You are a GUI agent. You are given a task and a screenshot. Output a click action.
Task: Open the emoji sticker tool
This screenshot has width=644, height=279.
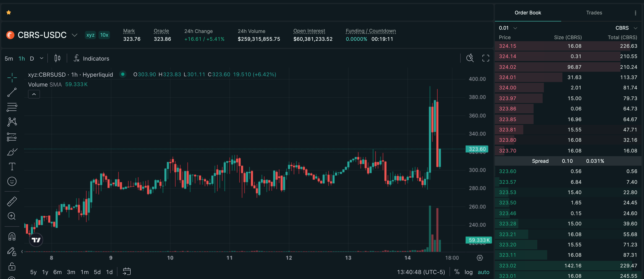[12, 181]
